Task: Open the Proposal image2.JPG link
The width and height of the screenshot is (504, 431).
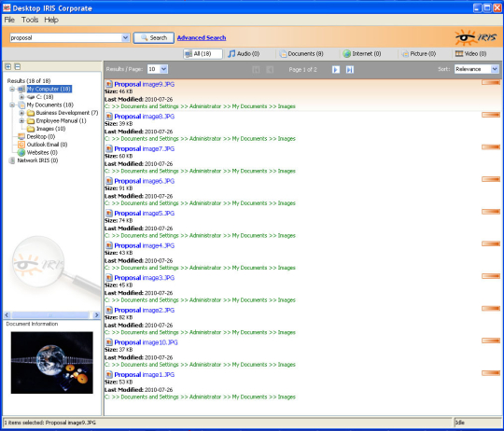Action: (145, 311)
